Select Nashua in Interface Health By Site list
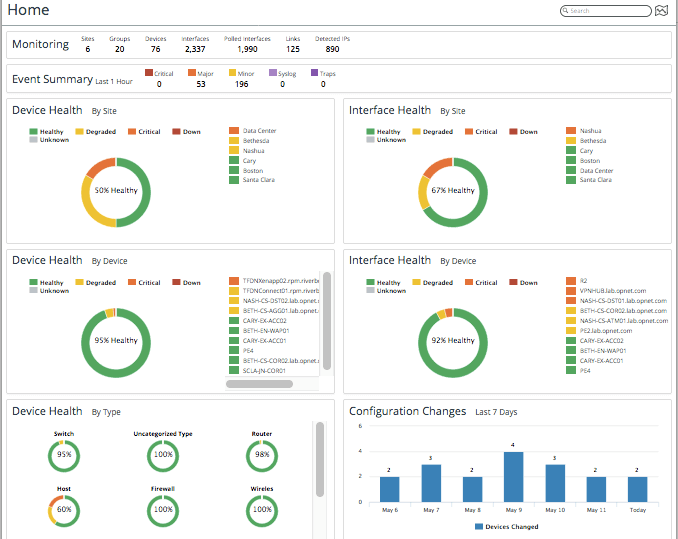678x539 pixels. pyautogui.click(x=584, y=131)
